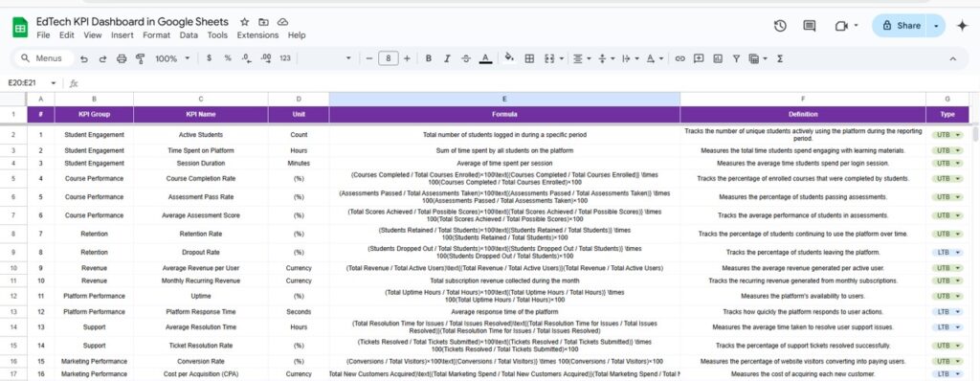Select the 'Monthly Recurring Revenue' cell
The height and width of the screenshot is (381, 980).
201,280
